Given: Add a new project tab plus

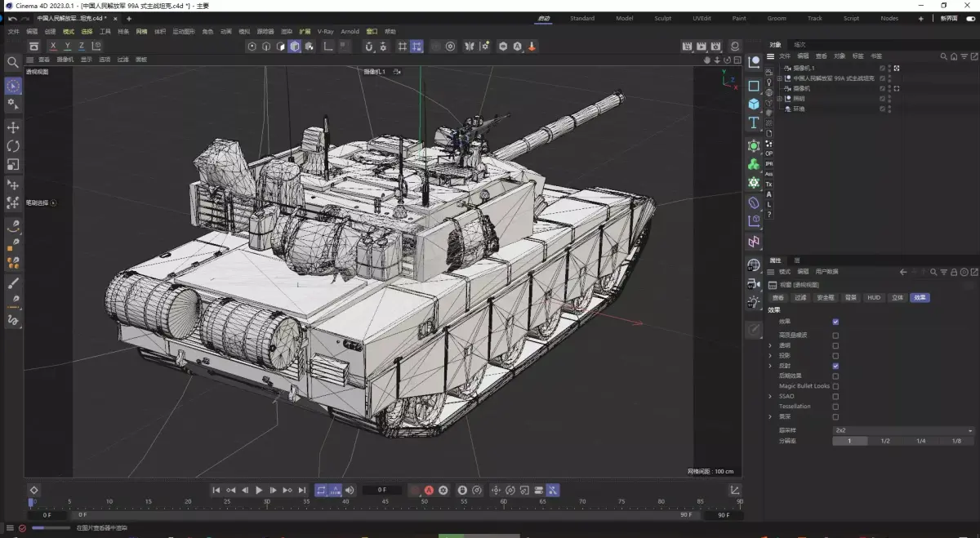Looking at the screenshot, I should [x=128, y=18].
